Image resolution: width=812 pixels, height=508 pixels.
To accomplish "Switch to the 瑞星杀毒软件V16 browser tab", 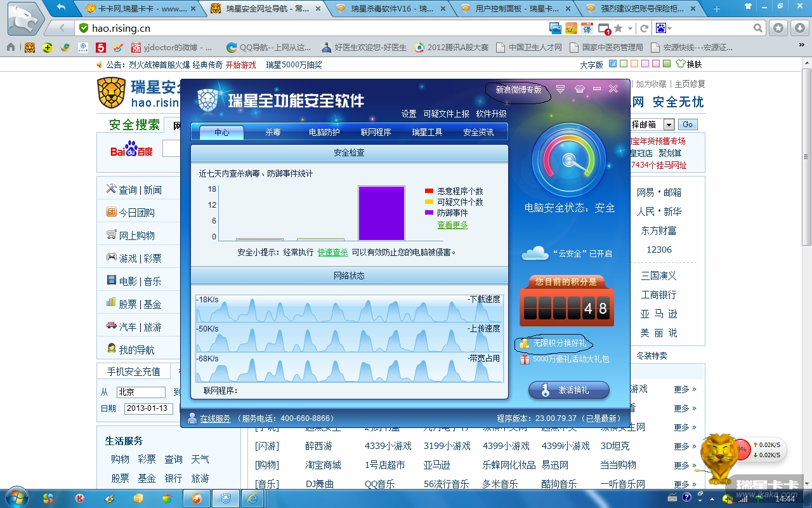I will 391,9.
